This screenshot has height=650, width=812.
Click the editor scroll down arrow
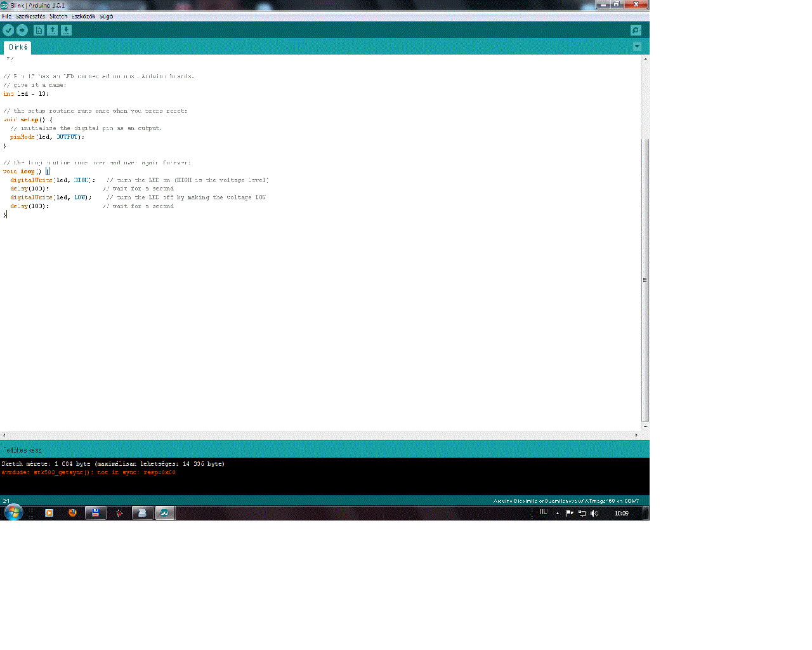[x=645, y=427]
